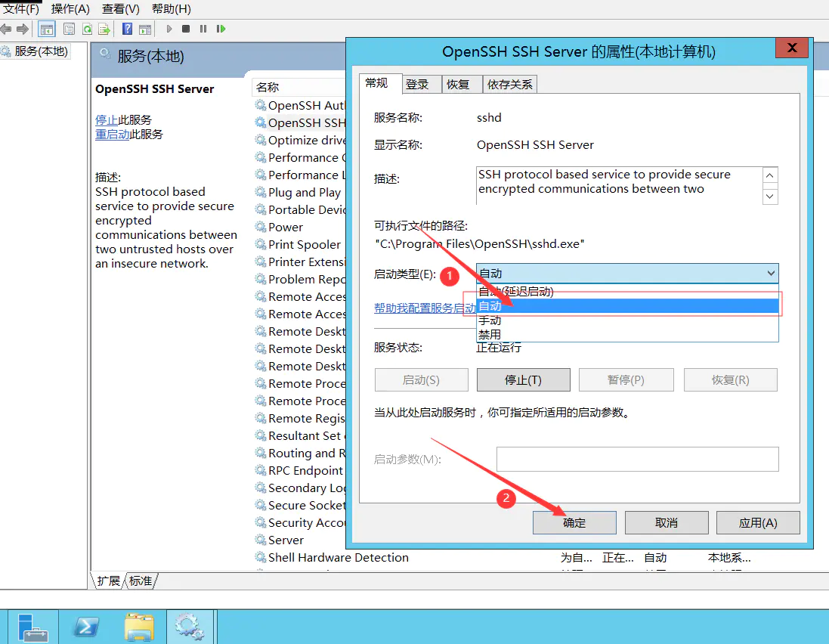Open the help toolbar icon
829x644 pixels.
pos(128,29)
